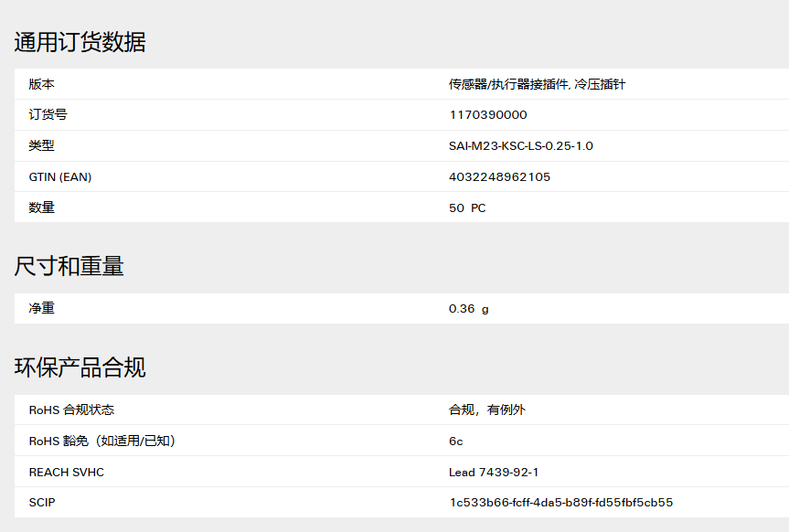This screenshot has height=532, width=789.
Task: Click the order number 1170390000
Action: tap(488, 115)
